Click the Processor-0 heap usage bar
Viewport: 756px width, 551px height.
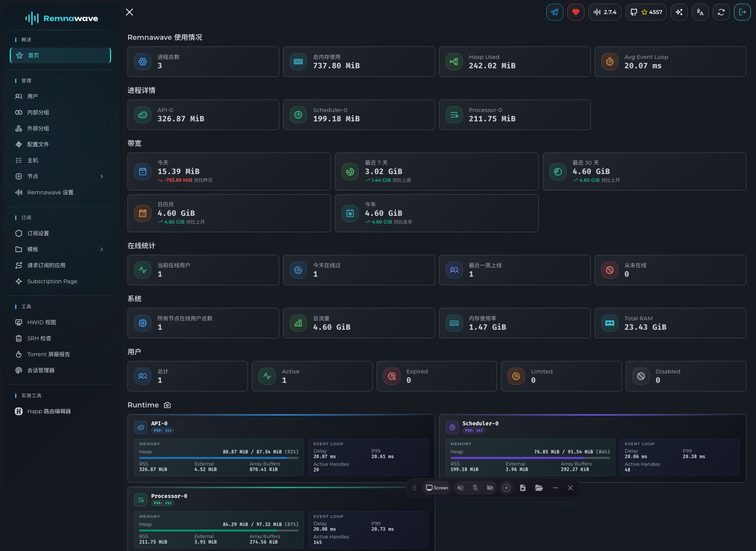(219, 530)
